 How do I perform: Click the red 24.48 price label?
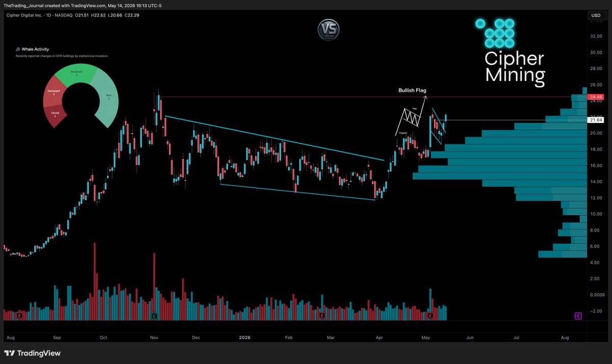click(595, 97)
